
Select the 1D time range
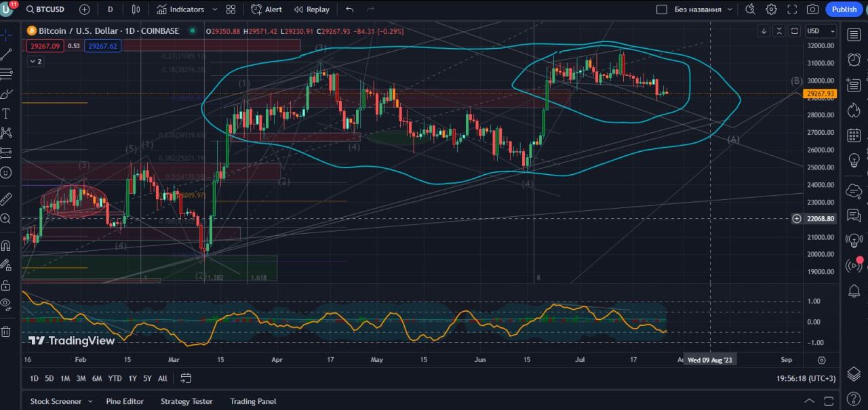[x=34, y=378]
